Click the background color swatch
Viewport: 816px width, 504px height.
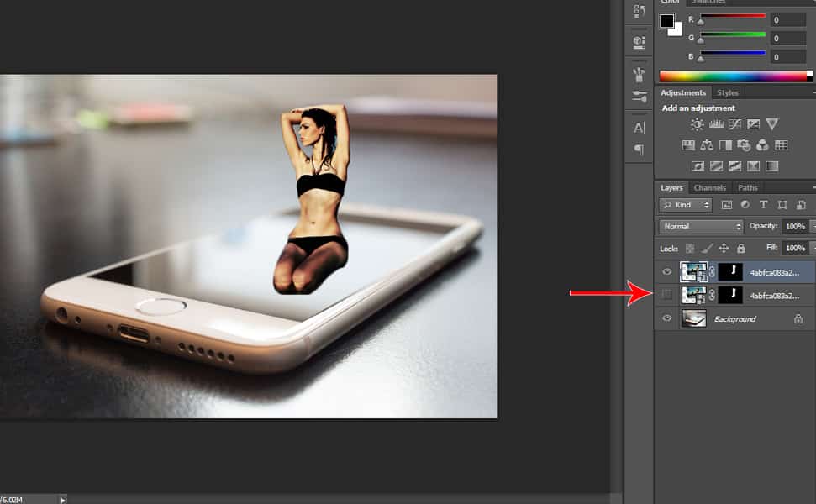click(676, 31)
